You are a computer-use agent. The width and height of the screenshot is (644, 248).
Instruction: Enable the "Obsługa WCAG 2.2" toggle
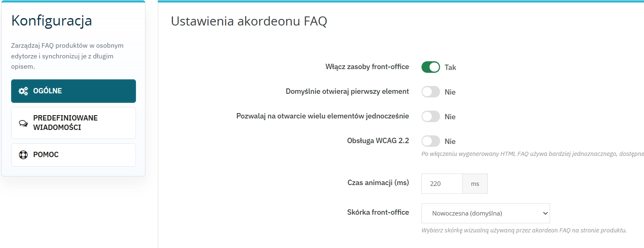click(430, 141)
